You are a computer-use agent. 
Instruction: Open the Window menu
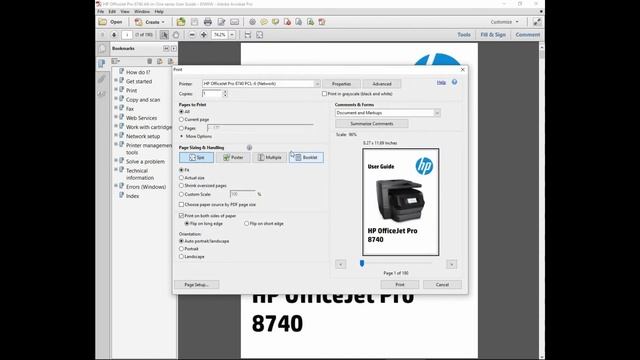[x=142, y=11]
